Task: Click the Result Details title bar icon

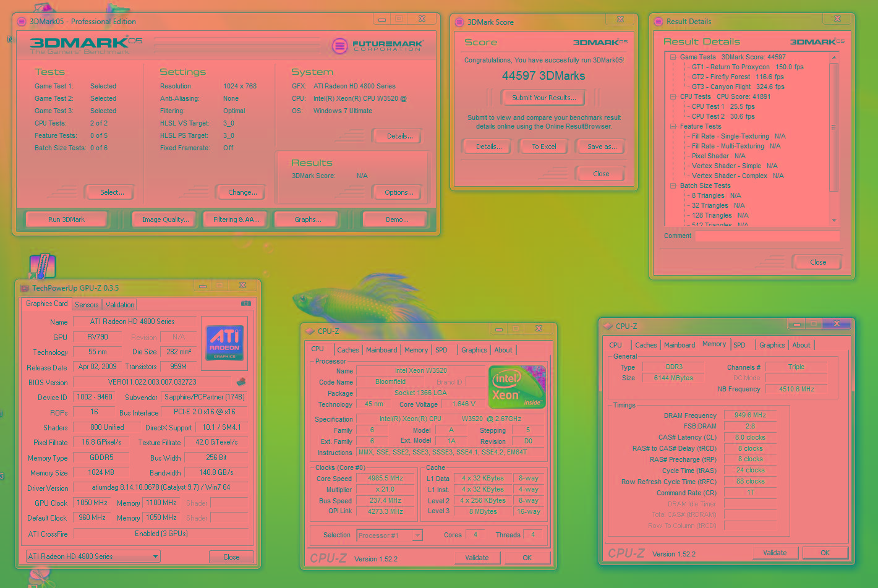Action: [x=658, y=22]
